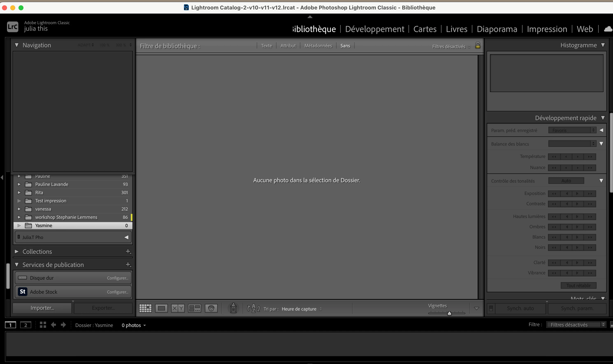Viewport: 613px width, 364px height.
Task: Open the People face view
Action: pos(211,308)
